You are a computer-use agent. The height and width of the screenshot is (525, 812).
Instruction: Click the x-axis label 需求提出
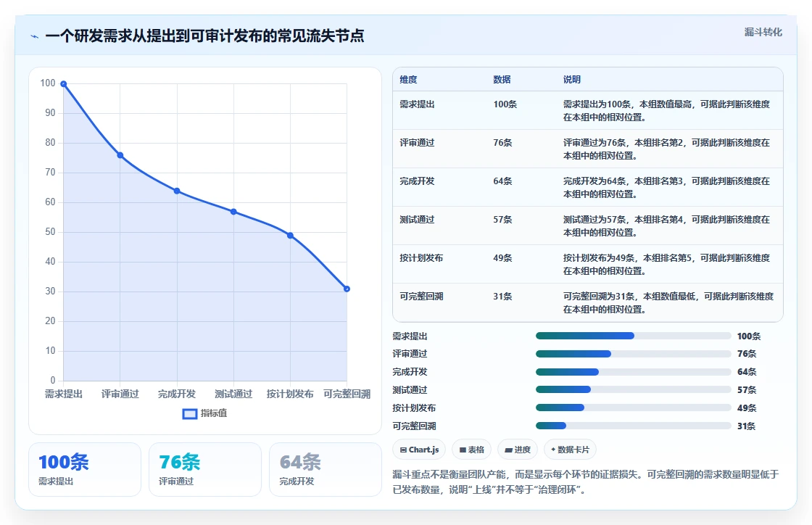[63, 394]
